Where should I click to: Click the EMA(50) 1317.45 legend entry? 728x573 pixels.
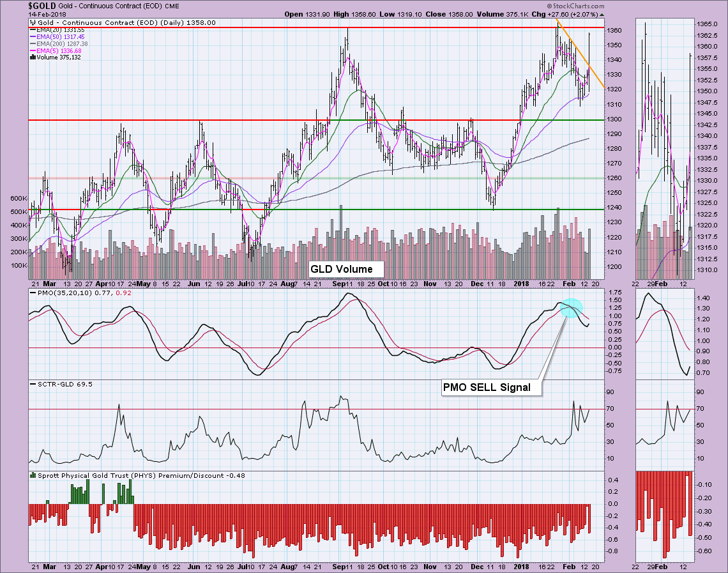(61, 36)
